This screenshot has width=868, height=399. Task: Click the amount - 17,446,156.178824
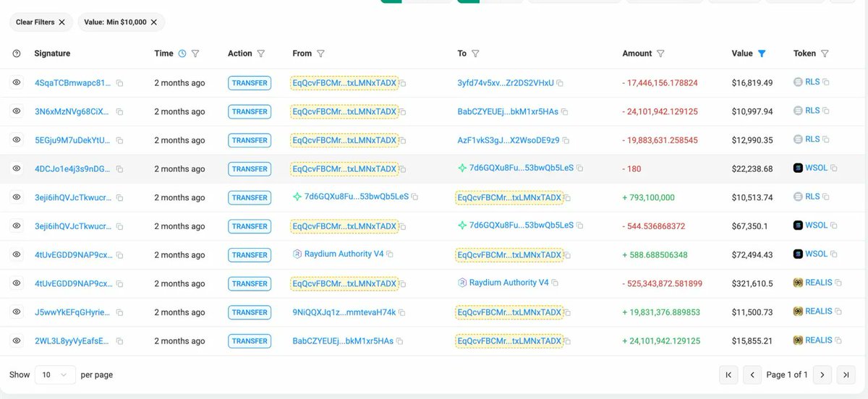pos(660,83)
